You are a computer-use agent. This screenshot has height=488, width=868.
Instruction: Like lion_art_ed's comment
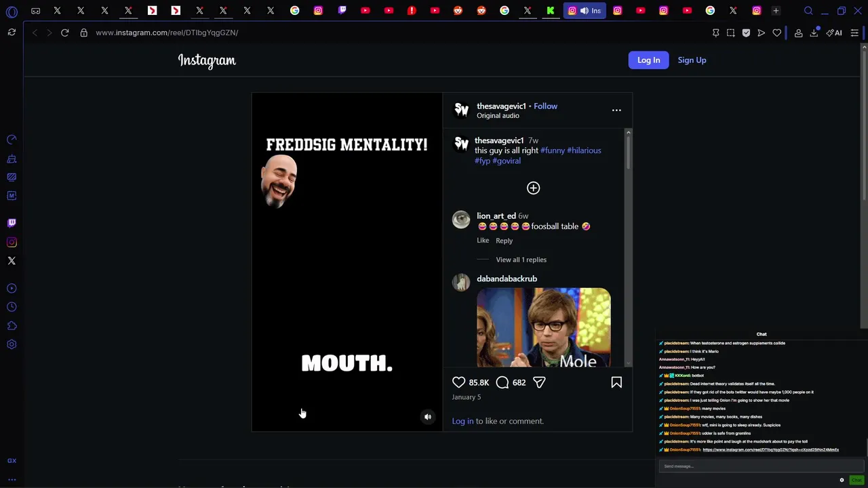pos(483,240)
